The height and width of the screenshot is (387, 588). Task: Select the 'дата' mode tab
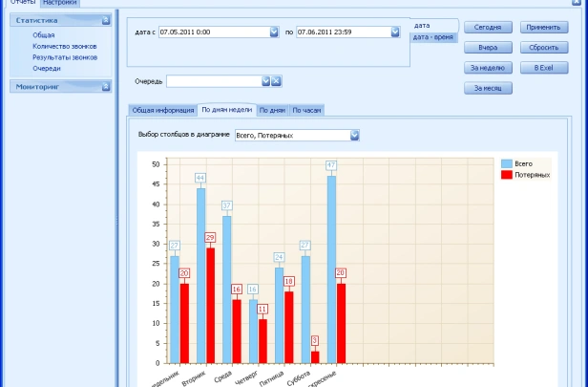coord(423,25)
